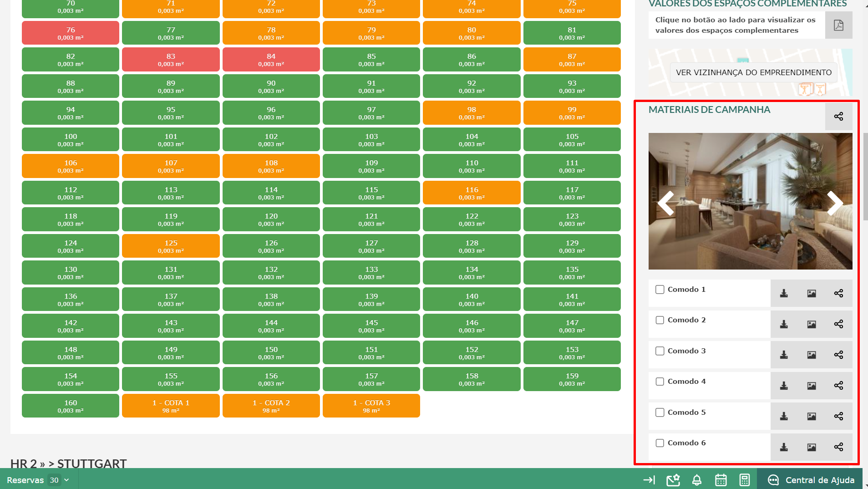This screenshot has width=868, height=489.
Task: Select orange unit 106
Action: tap(71, 166)
